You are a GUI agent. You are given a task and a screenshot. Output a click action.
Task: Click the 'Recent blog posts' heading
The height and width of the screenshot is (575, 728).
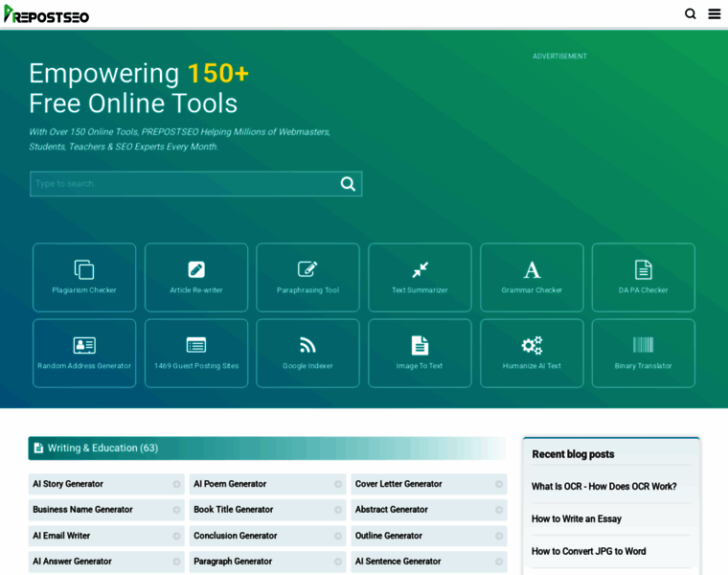[x=573, y=454]
